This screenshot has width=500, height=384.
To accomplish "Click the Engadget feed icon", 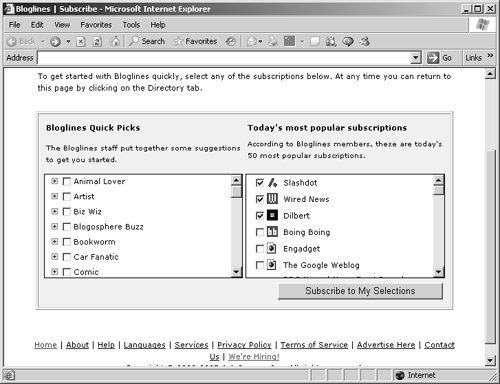I will coord(272,248).
